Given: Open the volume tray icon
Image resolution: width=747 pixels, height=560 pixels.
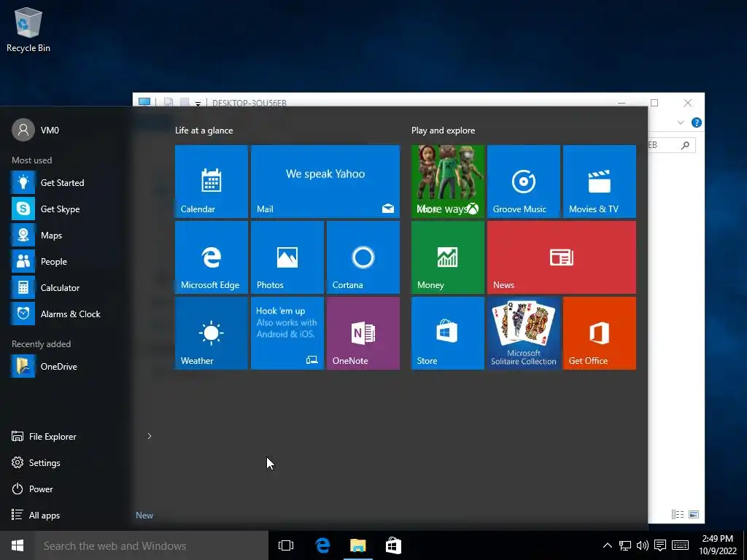Looking at the screenshot, I should [642, 545].
